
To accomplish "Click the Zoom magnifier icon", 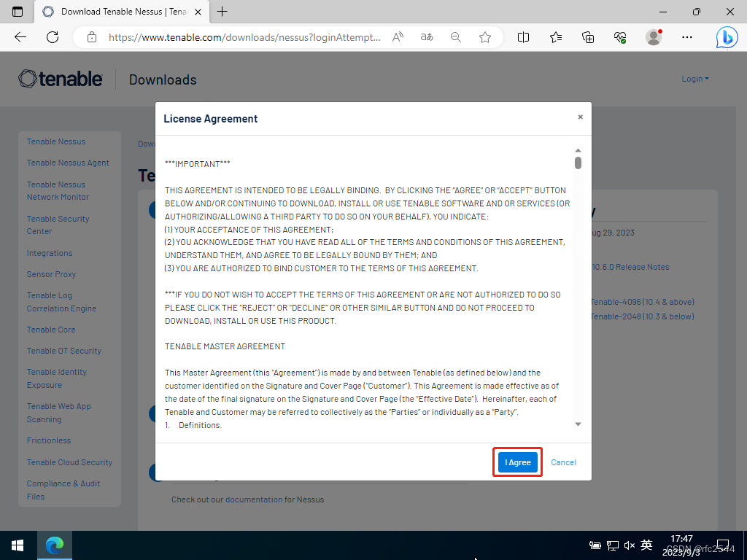I will click(x=456, y=37).
